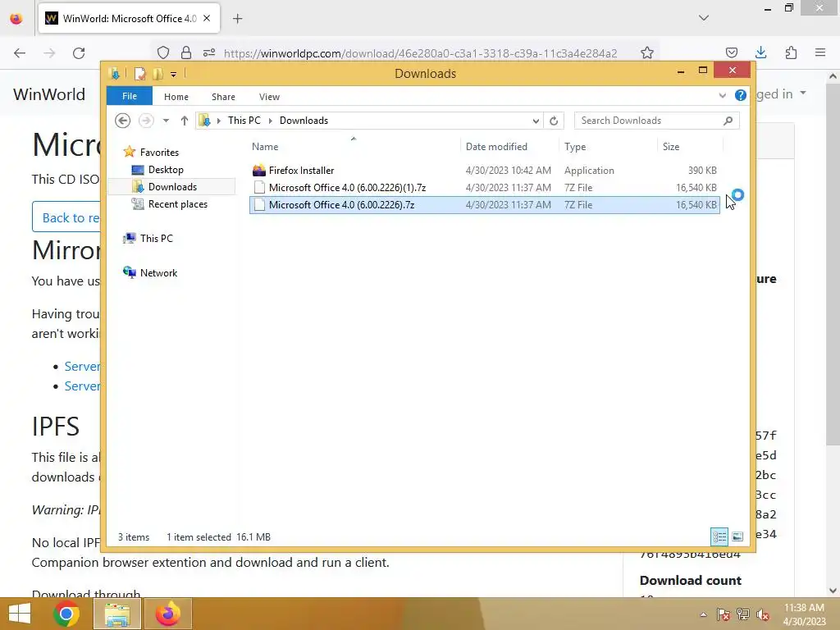Screen dimensions: 840x630
Task: Click Downloads in the address breadcrumb
Action: click(304, 121)
